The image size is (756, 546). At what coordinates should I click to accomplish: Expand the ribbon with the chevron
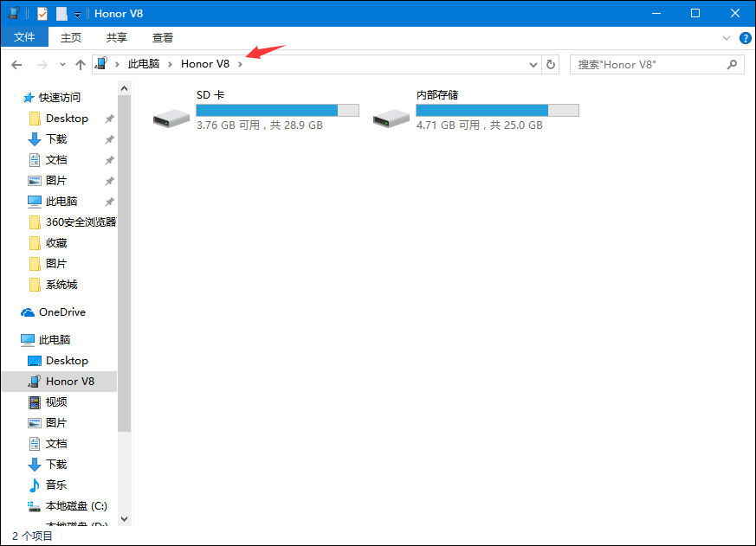pos(726,38)
